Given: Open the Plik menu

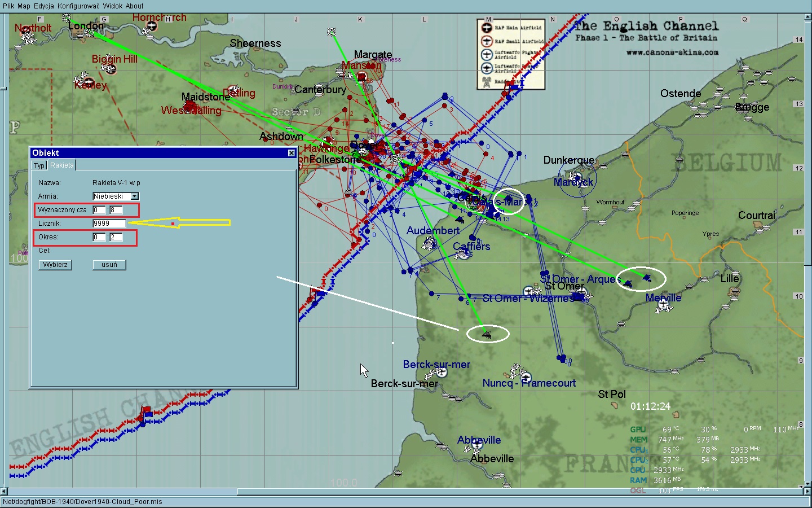Looking at the screenshot, I should 8,6.
